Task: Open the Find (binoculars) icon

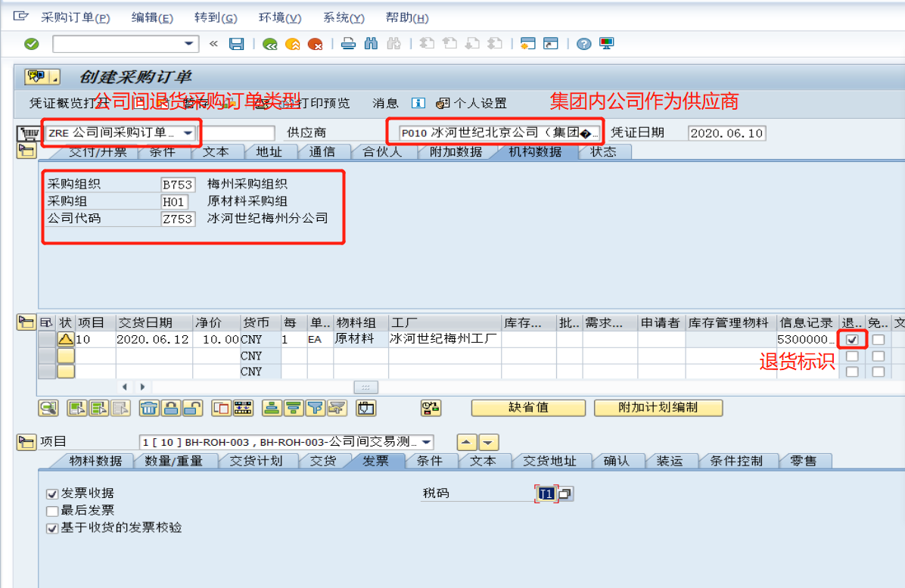Action: [x=370, y=43]
